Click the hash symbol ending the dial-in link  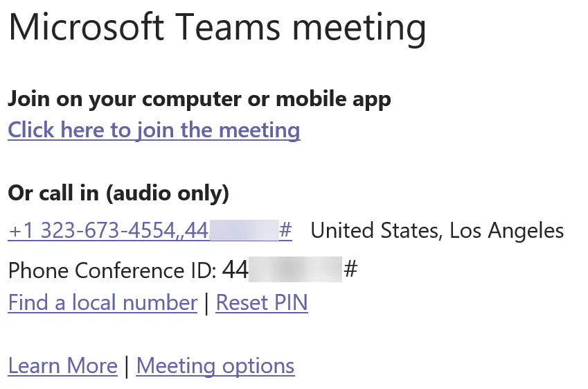pyautogui.click(x=286, y=230)
